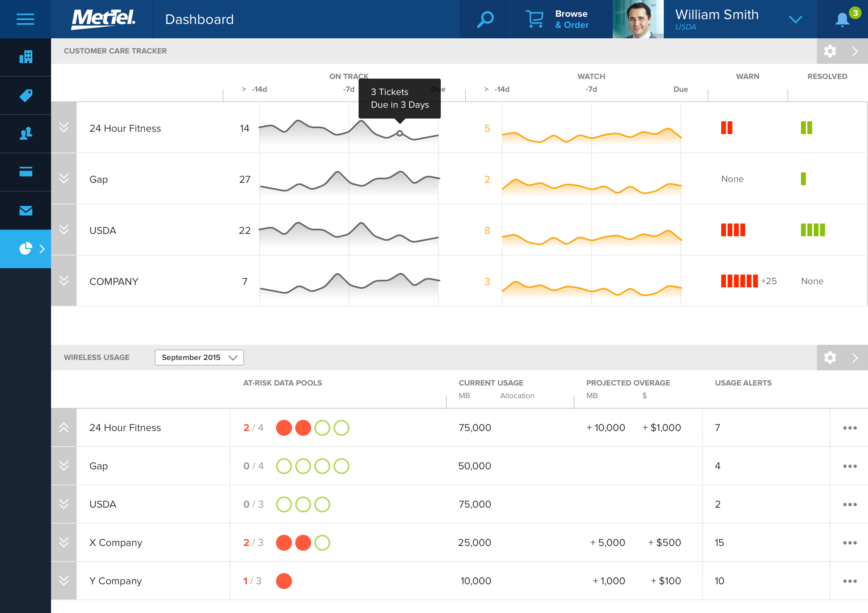
Task: Click USDA red warn bars
Action: (x=733, y=230)
